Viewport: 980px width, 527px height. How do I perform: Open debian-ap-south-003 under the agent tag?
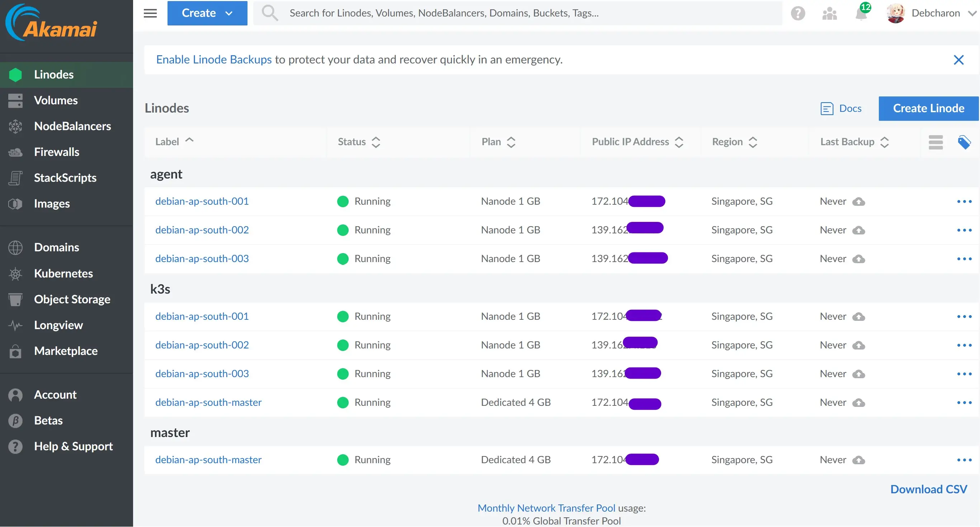tap(202, 258)
